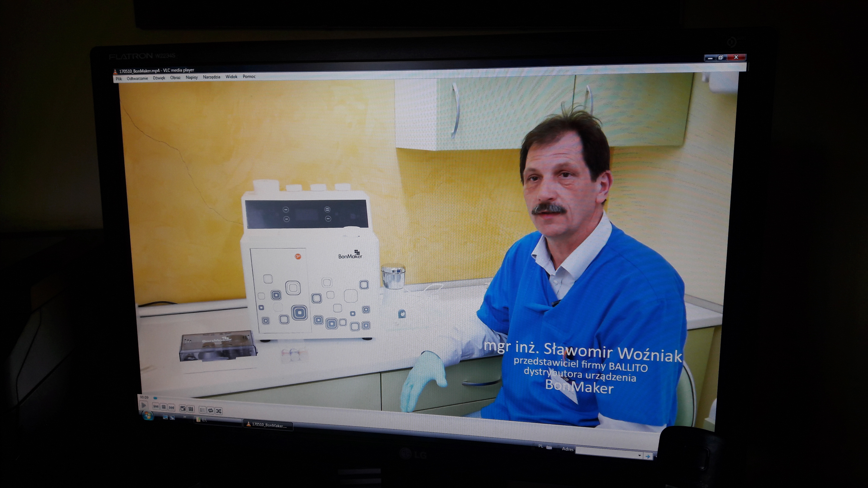Toggle random shuffle playback
Viewport: 868px width, 488px height.
point(219,411)
